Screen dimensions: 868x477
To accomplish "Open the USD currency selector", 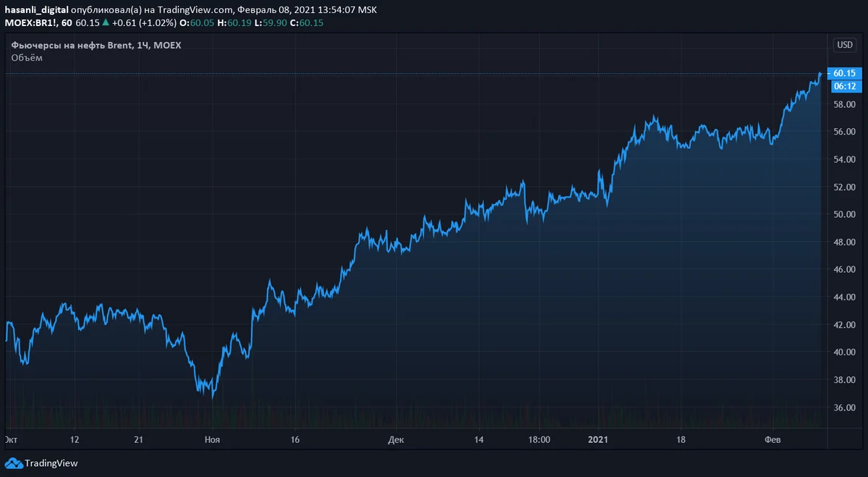I will coord(844,45).
